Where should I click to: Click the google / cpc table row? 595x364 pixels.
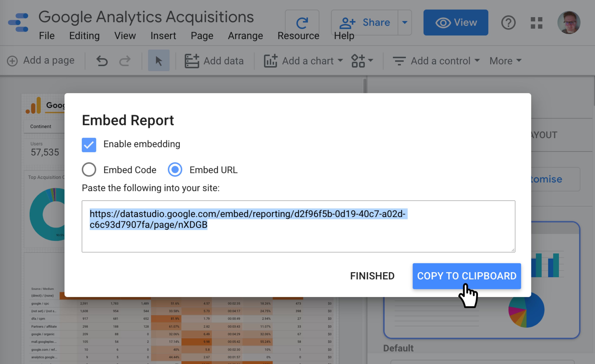tap(181, 303)
